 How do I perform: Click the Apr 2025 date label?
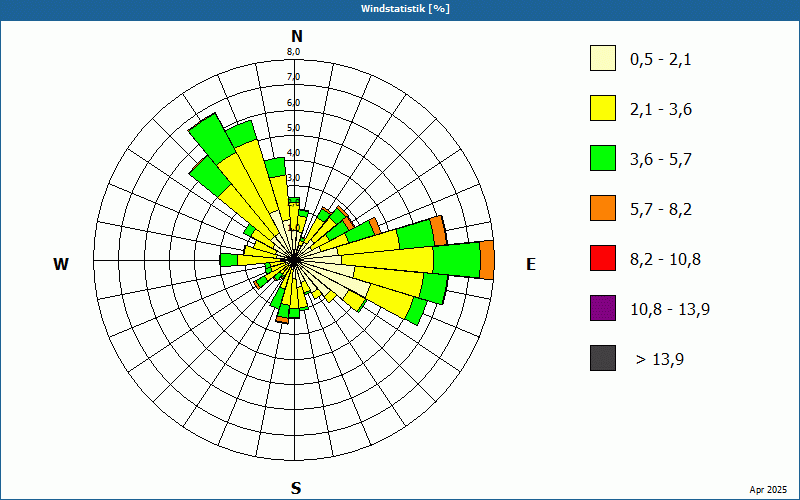pyautogui.click(x=770, y=490)
